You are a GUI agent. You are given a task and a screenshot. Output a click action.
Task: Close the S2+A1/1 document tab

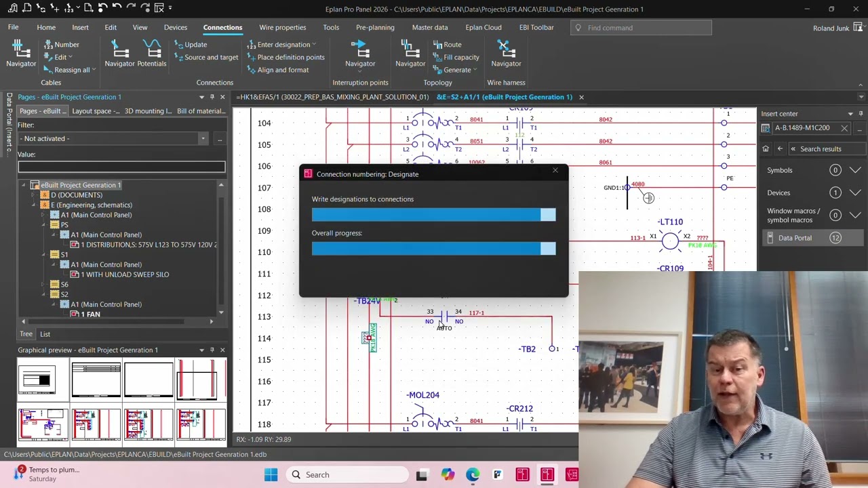pos(581,97)
